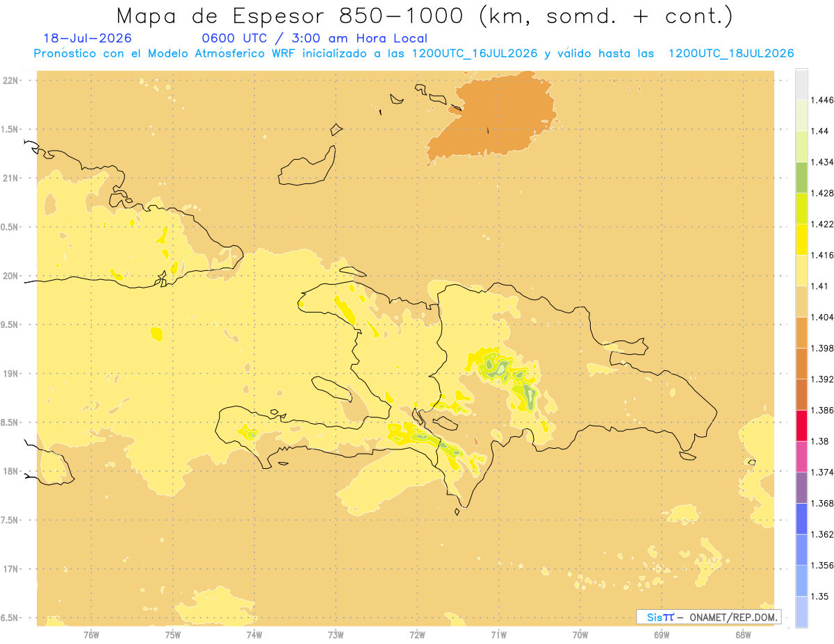The height and width of the screenshot is (644, 834).
Task: Click the "1.398" color bar value
Action: coord(822,348)
